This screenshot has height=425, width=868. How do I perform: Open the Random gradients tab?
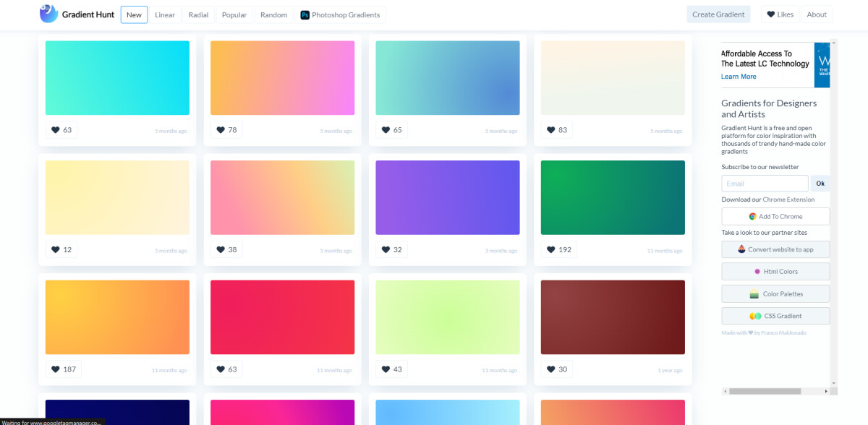pos(273,14)
